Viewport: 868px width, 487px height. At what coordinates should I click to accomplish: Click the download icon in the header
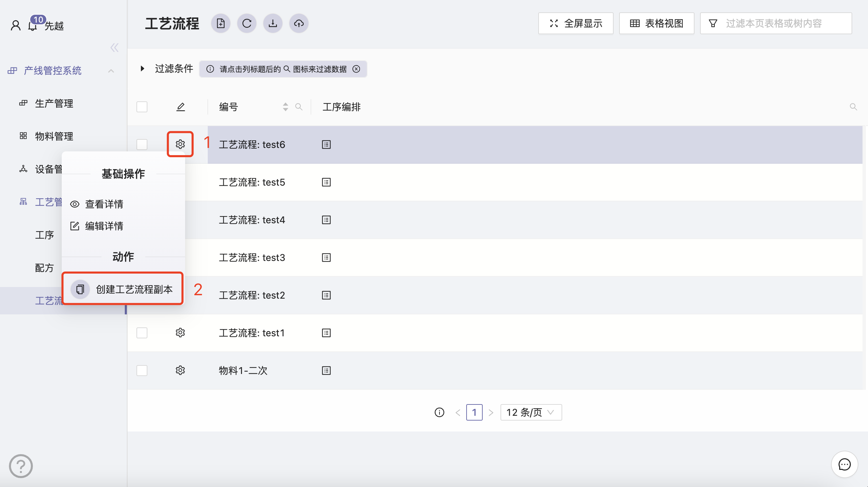273,23
